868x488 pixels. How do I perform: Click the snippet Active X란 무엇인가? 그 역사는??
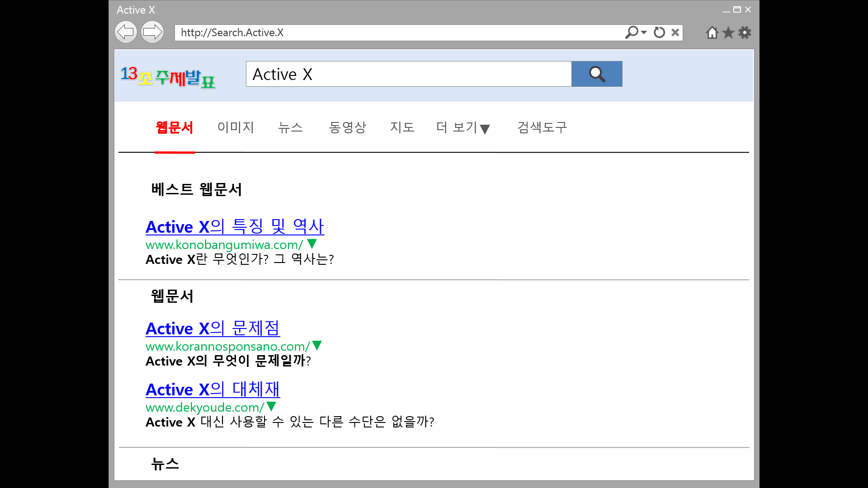point(240,259)
